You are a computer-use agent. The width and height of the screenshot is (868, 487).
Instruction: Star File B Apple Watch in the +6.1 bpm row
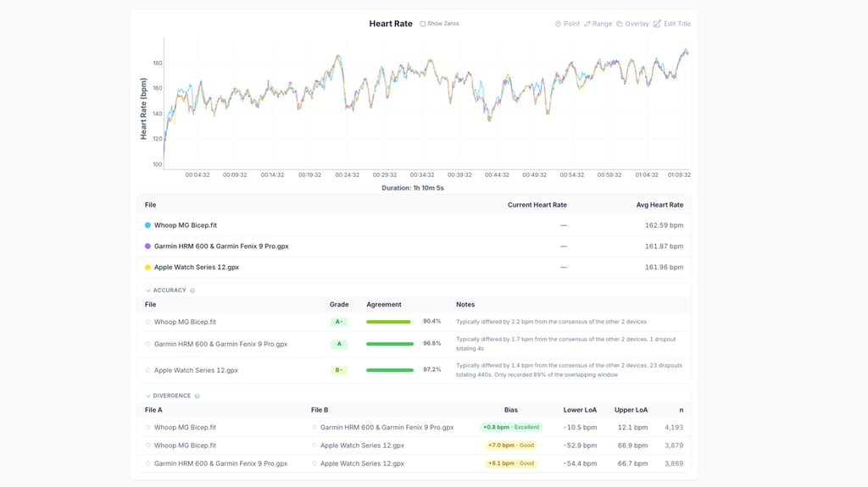[x=314, y=463]
